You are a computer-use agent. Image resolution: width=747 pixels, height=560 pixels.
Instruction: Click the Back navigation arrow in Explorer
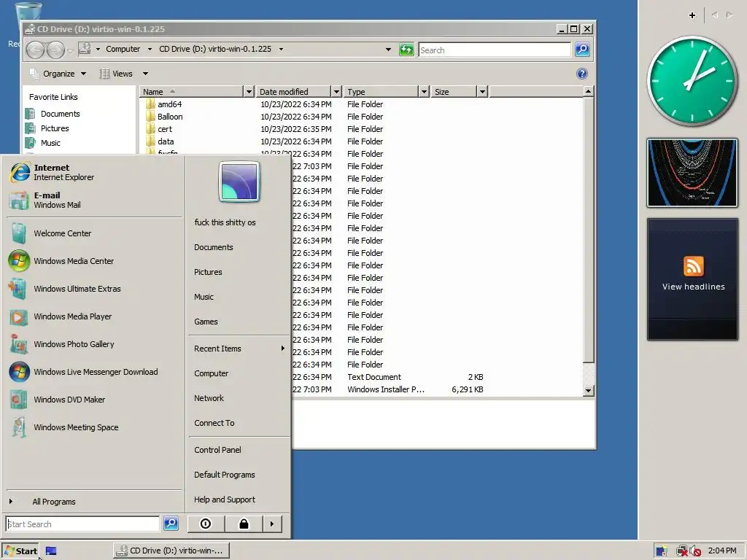pyautogui.click(x=35, y=50)
